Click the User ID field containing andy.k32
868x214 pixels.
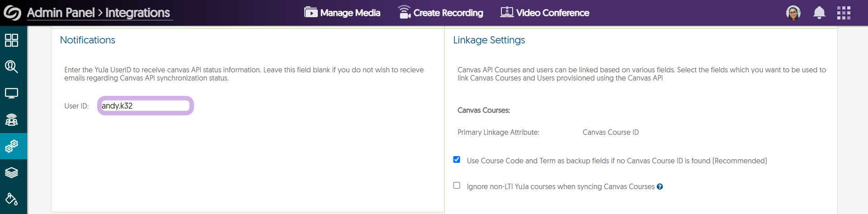(x=145, y=106)
